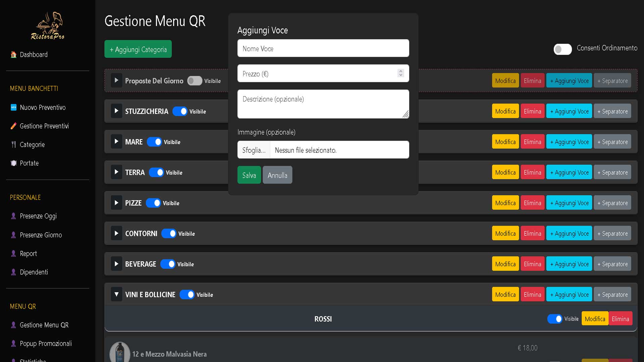The width and height of the screenshot is (644, 362).
Task: Toggle MARE visibility switch
Action: (154, 142)
